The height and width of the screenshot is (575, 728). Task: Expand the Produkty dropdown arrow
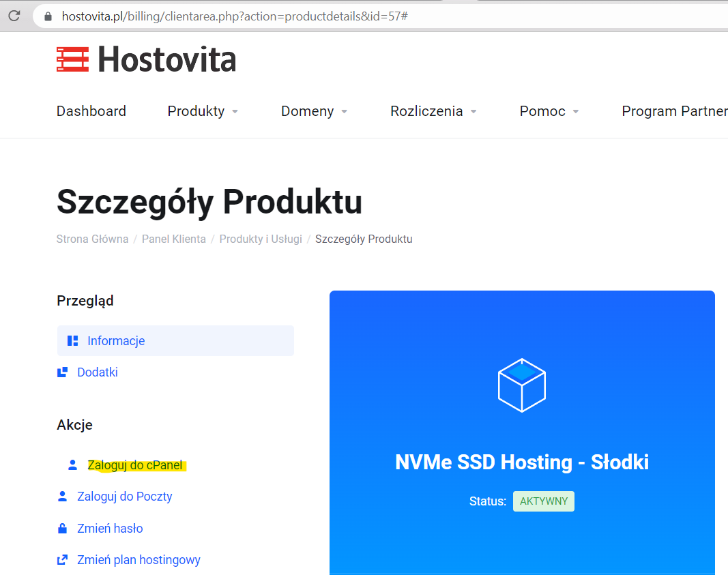click(x=235, y=111)
